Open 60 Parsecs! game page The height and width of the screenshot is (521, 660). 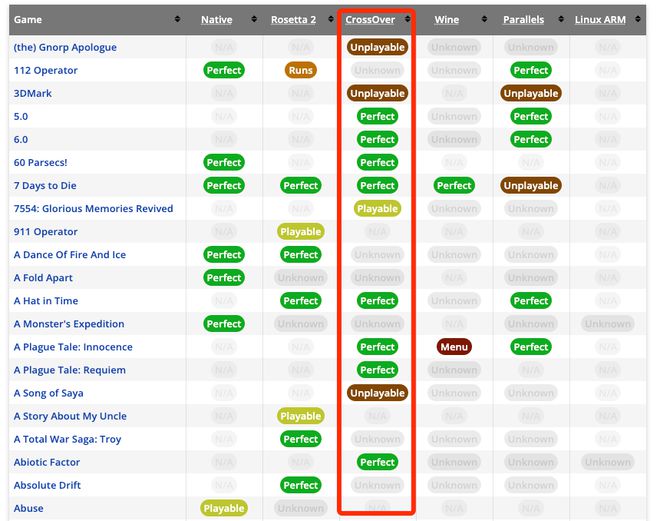coord(40,162)
